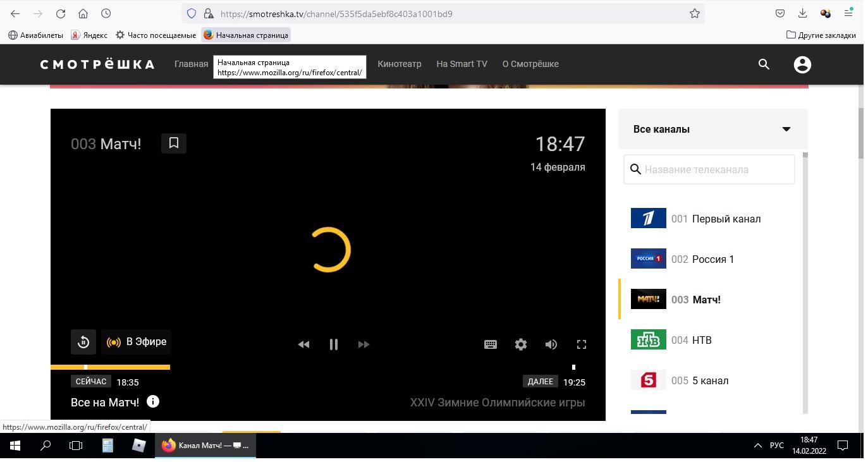
Task: Open the Кинотеатр section
Action: pos(399,64)
